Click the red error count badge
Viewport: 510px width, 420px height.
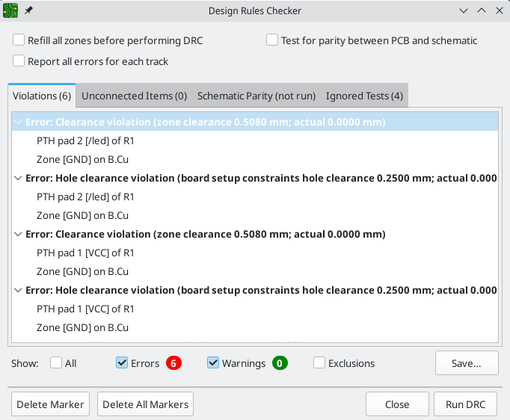pos(173,363)
